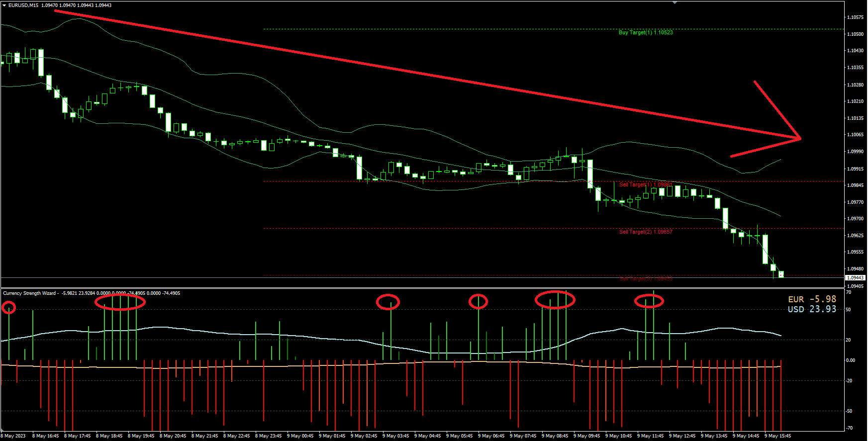Click the triangle icon beside EURUSD,M15 title

(4, 5)
